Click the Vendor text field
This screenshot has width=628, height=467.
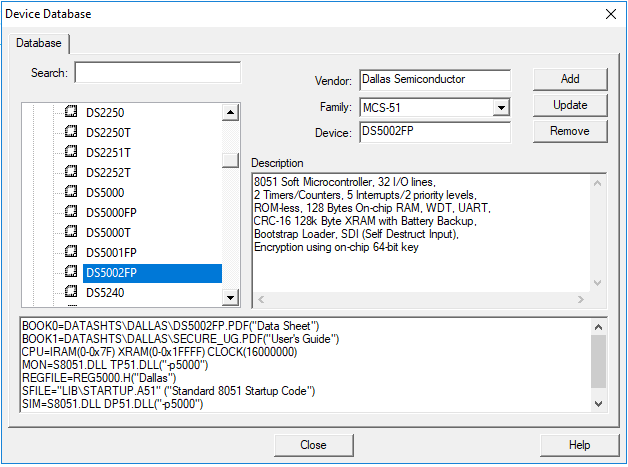(435, 80)
